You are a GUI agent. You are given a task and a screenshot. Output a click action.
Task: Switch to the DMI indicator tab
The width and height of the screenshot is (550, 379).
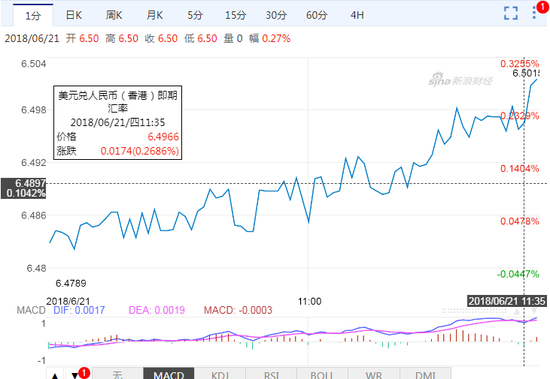425,374
